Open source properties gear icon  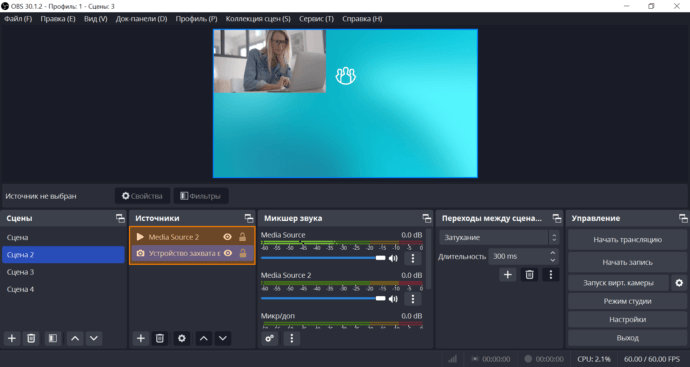coord(182,338)
